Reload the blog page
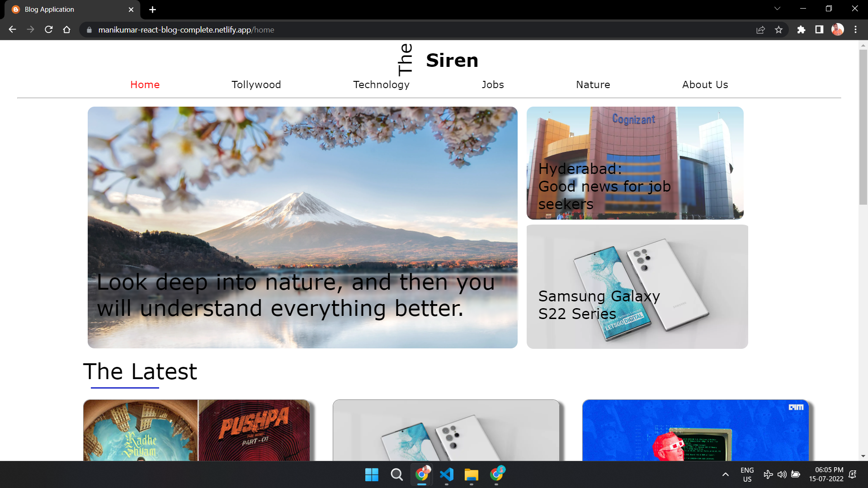Image resolution: width=868 pixels, height=488 pixels. (x=49, y=30)
